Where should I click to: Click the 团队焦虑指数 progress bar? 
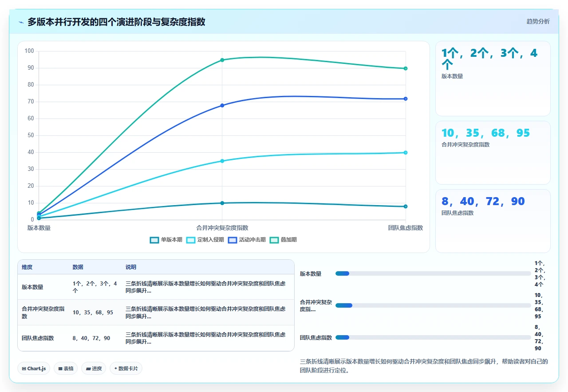433,337
